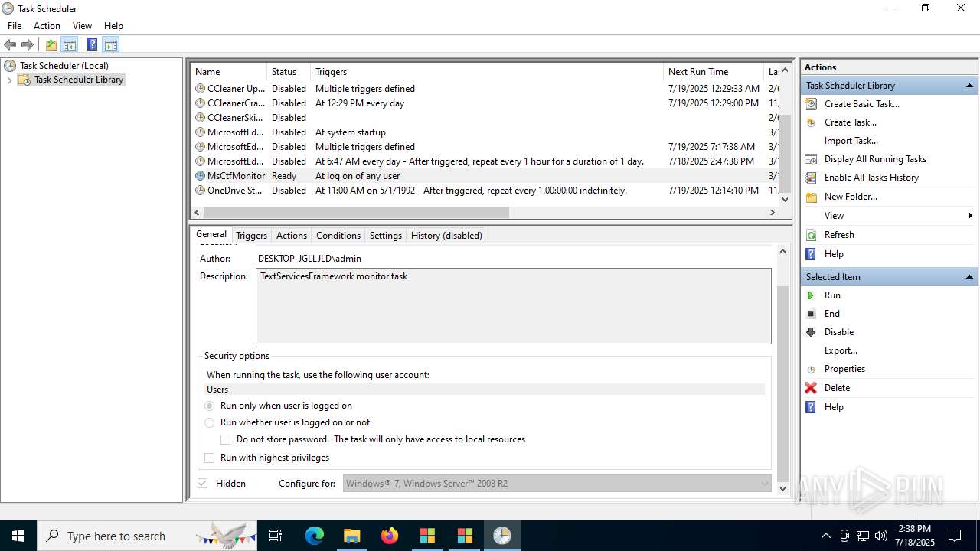Select the MsCtfMonitor task row
This screenshot has height=551, width=980.
484,176
